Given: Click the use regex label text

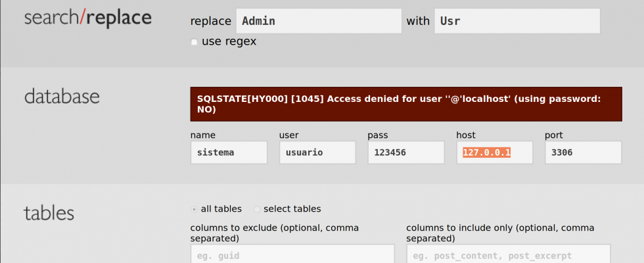Looking at the screenshot, I should [x=229, y=41].
